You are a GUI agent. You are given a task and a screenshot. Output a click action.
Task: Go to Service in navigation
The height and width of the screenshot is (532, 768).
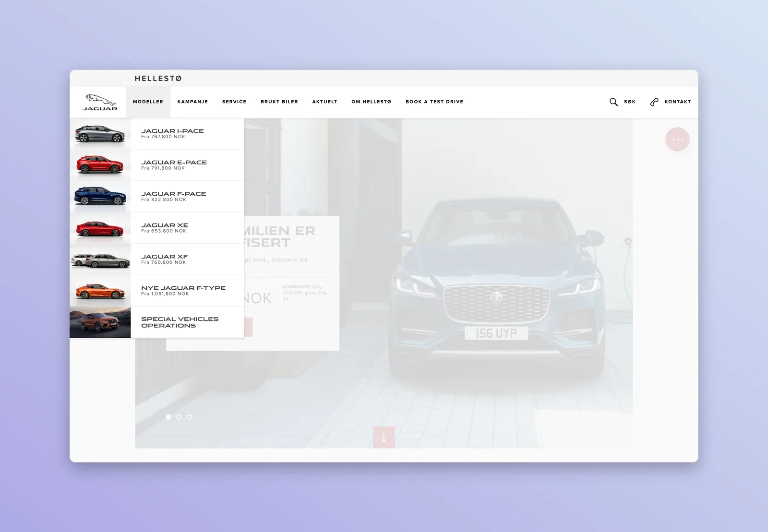tap(234, 102)
